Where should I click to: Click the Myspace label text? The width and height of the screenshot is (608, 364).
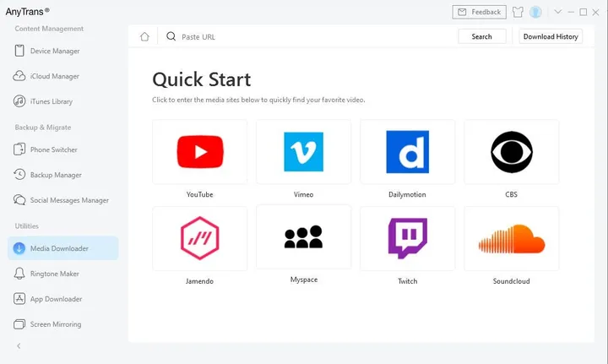tap(304, 280)
